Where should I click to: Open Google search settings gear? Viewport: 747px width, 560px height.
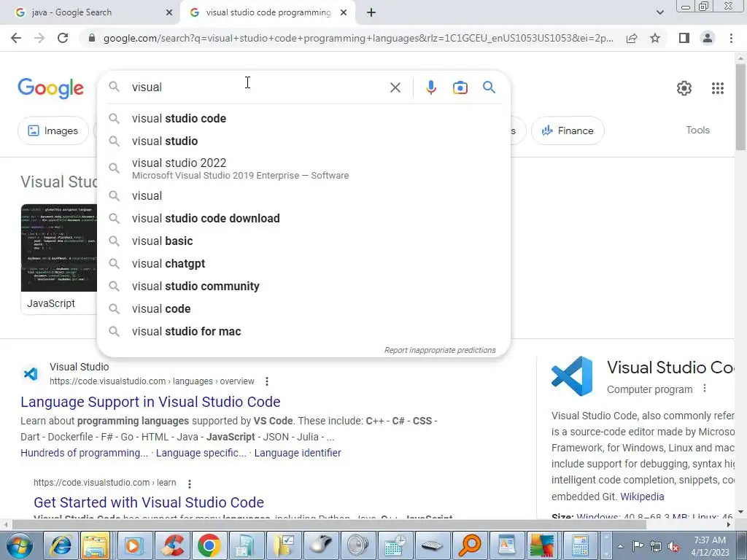[x=684, y=88]
